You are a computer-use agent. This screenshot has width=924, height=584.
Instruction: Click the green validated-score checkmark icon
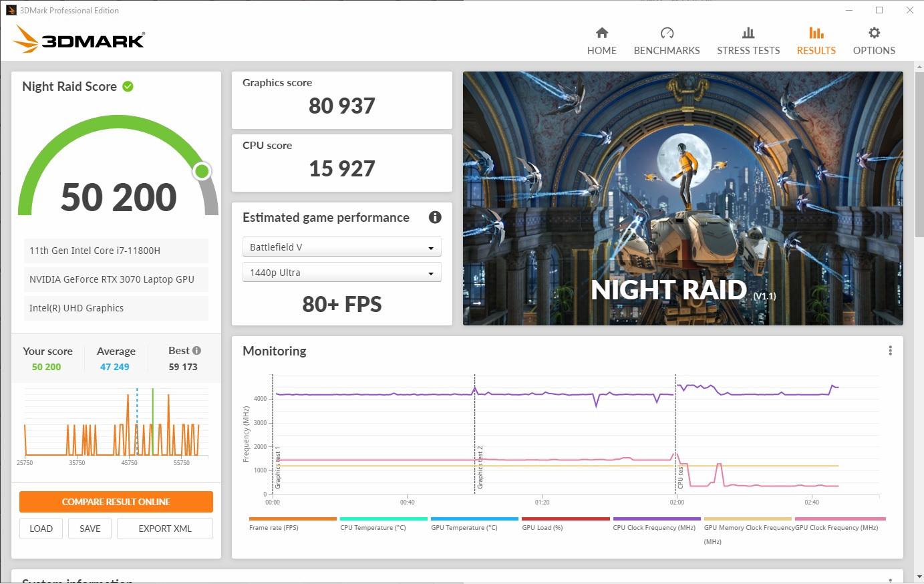tap(128, 86)
